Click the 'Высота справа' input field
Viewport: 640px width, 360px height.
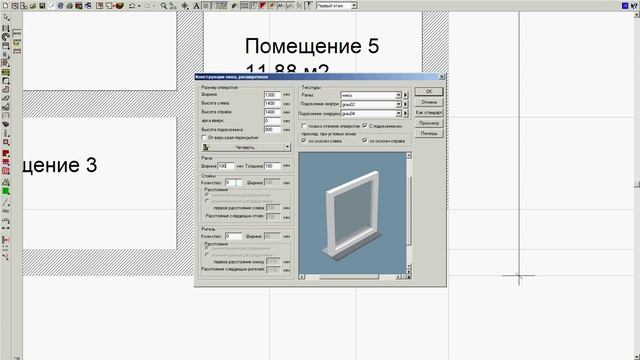tap(272, 112)
